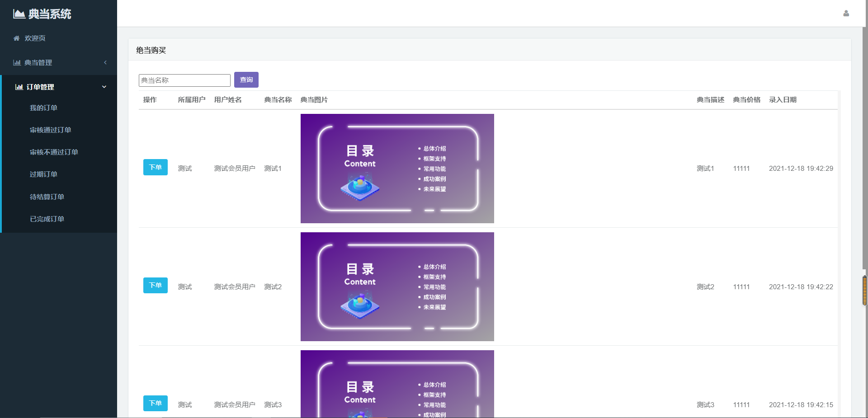Click the 操作 column header
Image resolution: width=868 pixels, height=418 pixels.
click(x=150, y=100)
